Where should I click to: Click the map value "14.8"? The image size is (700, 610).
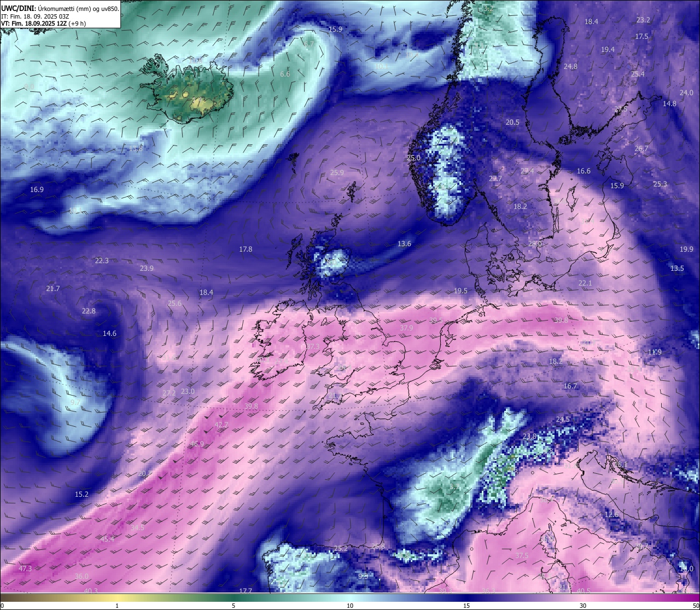coord(669,104)
